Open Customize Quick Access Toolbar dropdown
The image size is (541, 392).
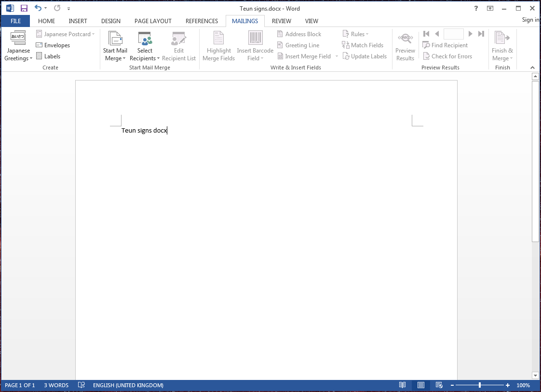tap(69, 9)
